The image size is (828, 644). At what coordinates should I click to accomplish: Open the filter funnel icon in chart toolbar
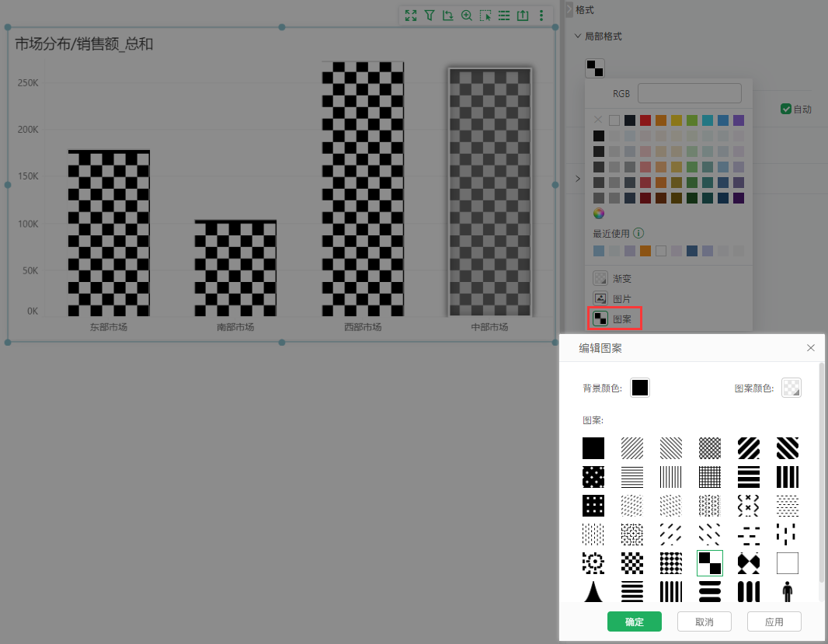[430, 16]
